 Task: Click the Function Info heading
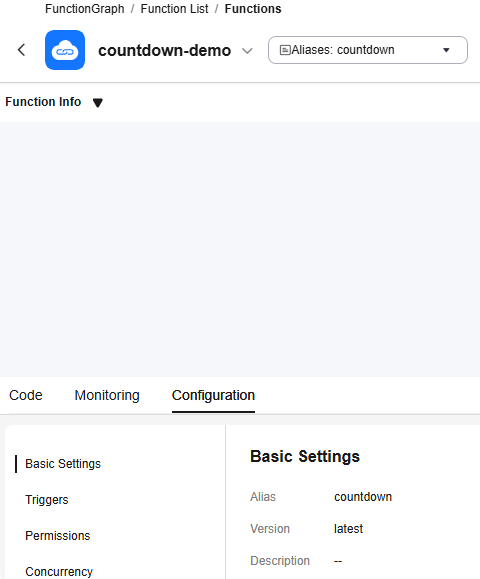tap(43, 102)
